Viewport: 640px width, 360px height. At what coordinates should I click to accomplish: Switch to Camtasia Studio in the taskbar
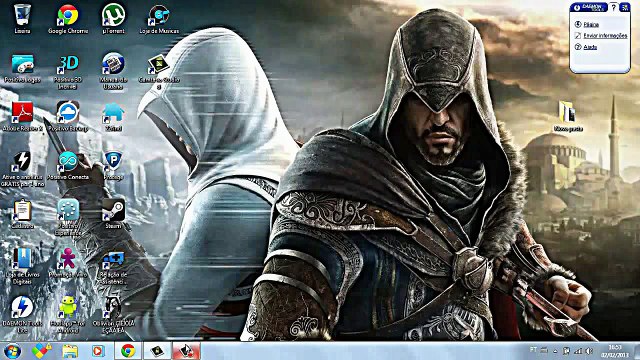click(x=157, y=351)
